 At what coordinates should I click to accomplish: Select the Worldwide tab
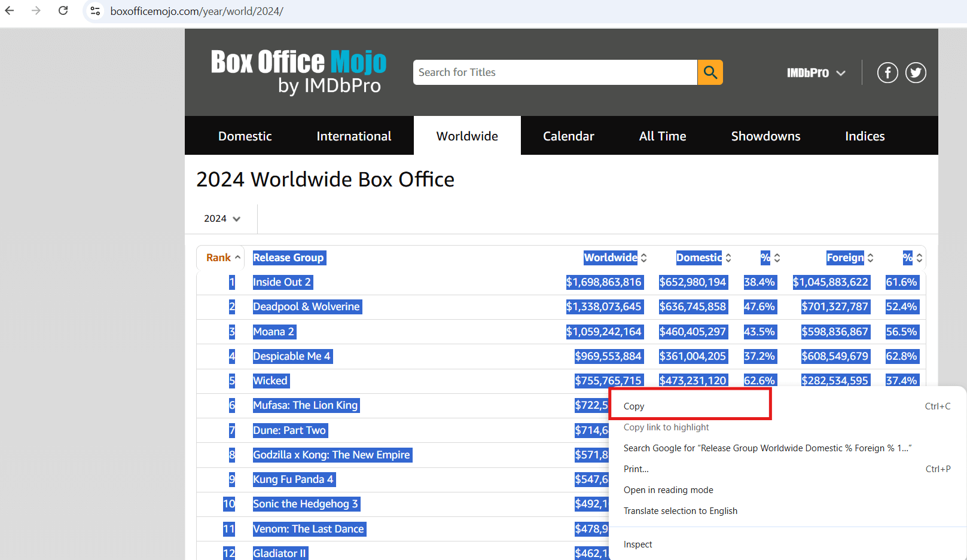pos(467,136)
